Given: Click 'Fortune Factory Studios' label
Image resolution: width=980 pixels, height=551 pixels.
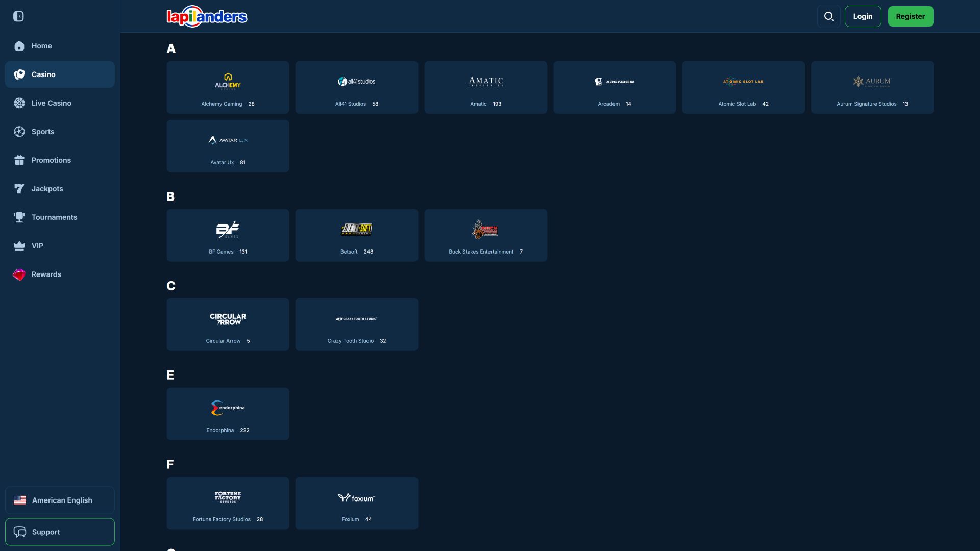Looking at the screenshot, I should pos(222,520).
